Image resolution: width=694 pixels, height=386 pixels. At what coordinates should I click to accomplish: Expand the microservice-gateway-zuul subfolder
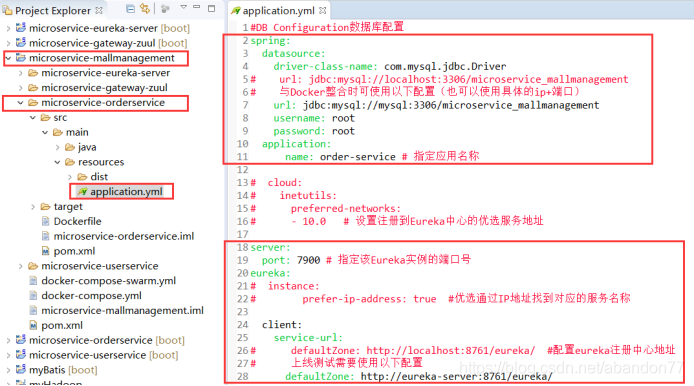point(20,88)
